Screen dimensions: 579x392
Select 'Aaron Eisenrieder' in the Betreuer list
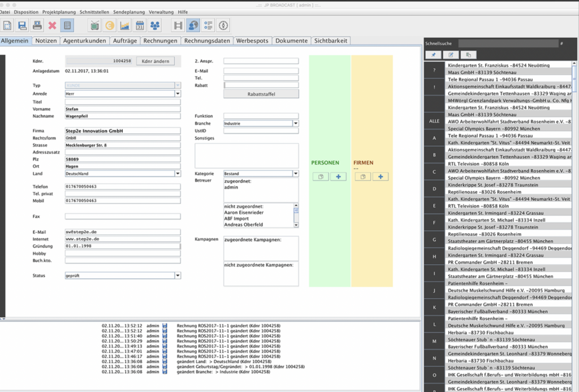coord(244,213)
